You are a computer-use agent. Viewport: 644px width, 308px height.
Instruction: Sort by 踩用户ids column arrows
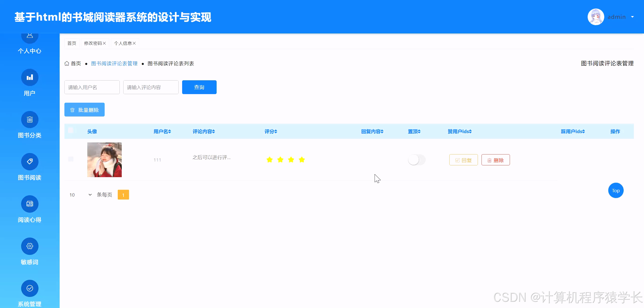coord(584,131)
